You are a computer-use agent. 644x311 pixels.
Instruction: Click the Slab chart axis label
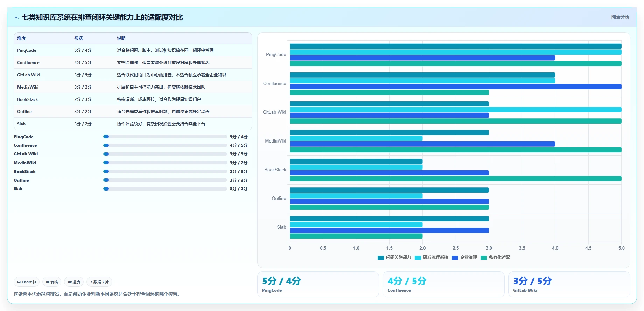click(281, 227)
